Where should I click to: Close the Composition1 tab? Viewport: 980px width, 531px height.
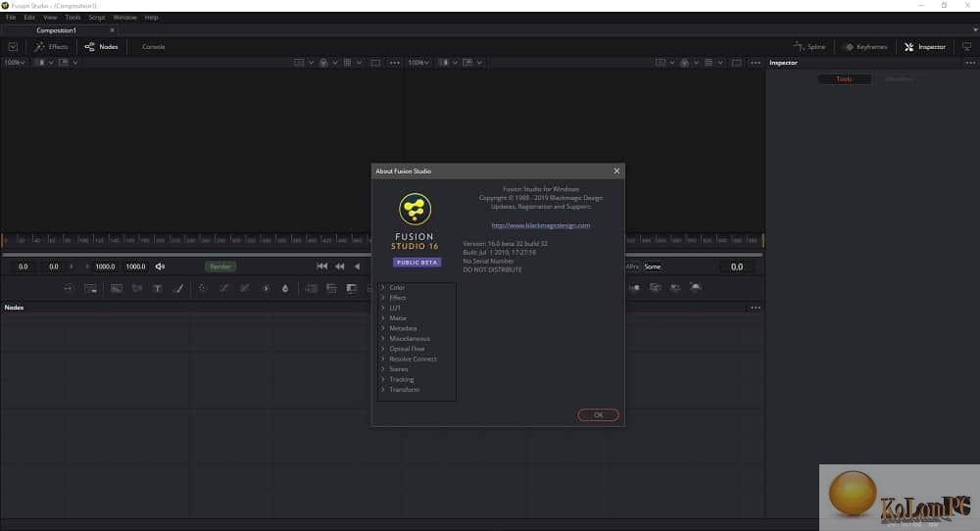click(x=113, y=30)
